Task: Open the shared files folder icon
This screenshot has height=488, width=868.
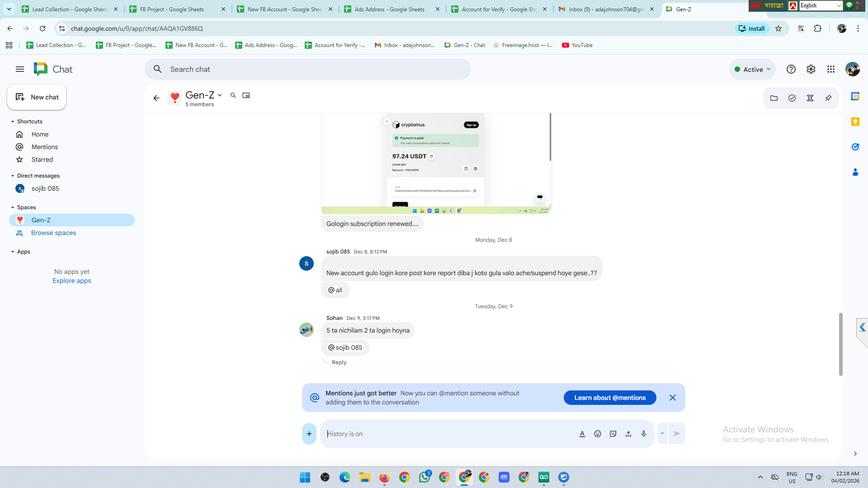Action: [x=774, y=98]
